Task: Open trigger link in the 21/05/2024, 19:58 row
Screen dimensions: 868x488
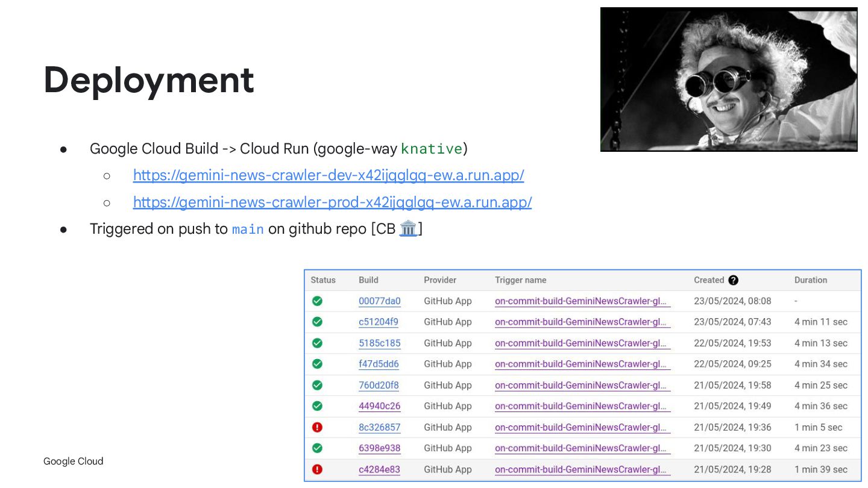Action: pyautogui.click(x=583, y=385)
